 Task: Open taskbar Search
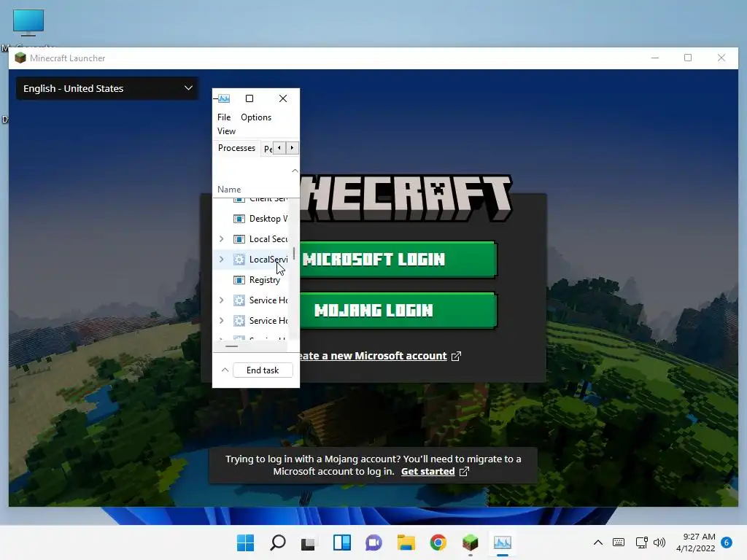point(278,542)
